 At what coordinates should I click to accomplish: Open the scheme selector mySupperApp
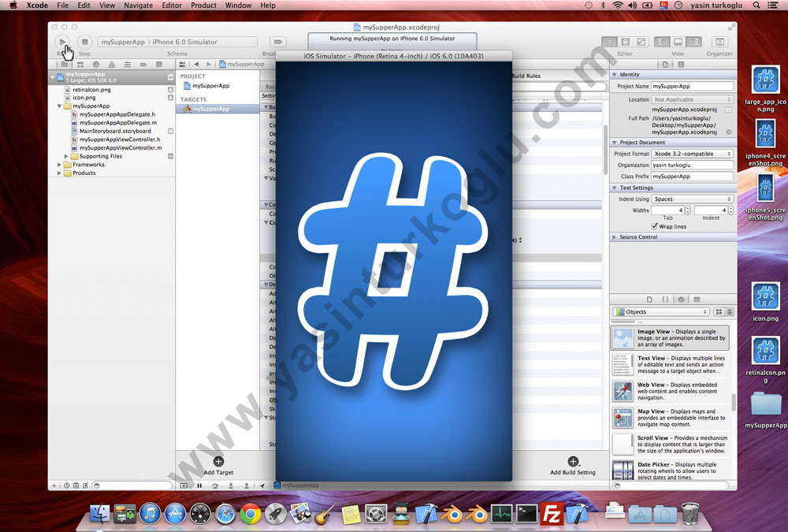click(123, 42)
